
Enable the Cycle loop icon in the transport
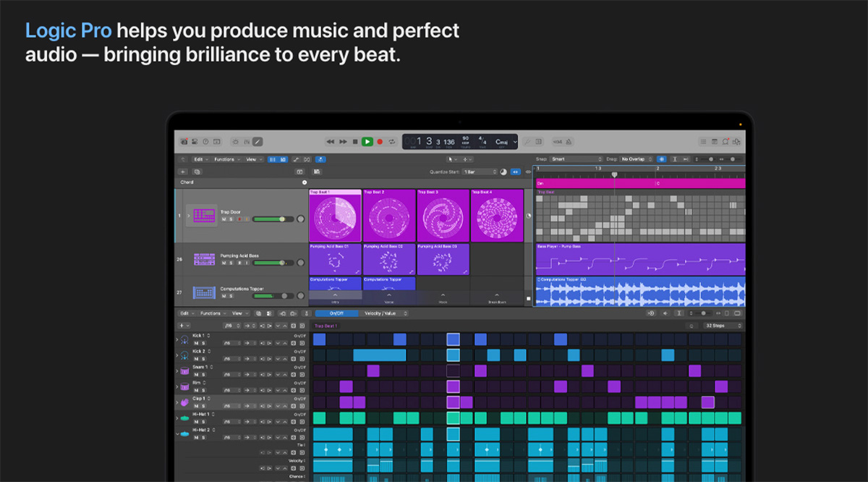392,142
